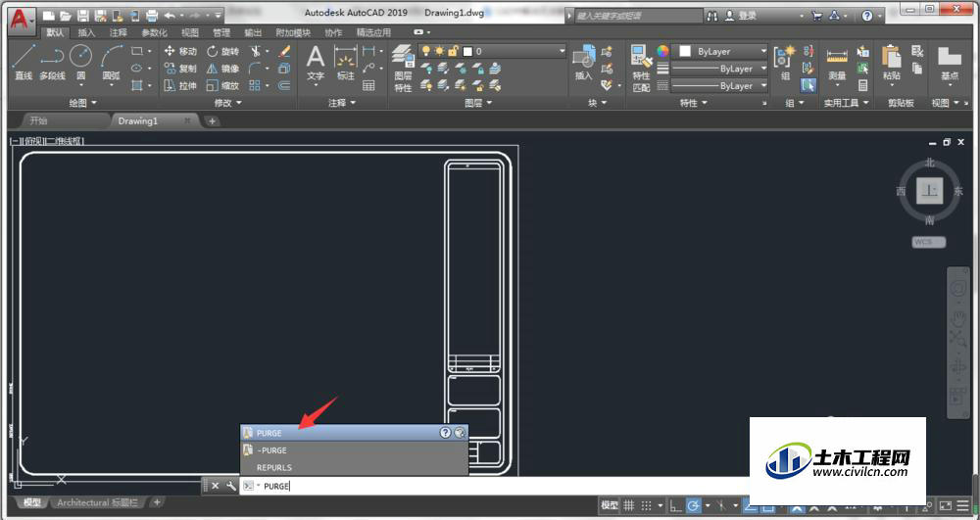Click the Undo arrow in quick access toolbar
980x520 pixels.
tap(170, 16)
